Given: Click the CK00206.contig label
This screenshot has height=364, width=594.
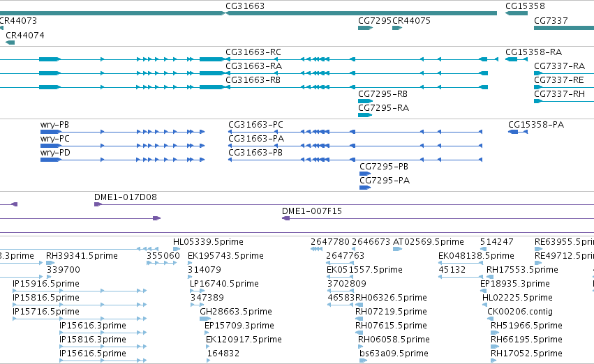Looking at the screenshot, I should point(520,312).
